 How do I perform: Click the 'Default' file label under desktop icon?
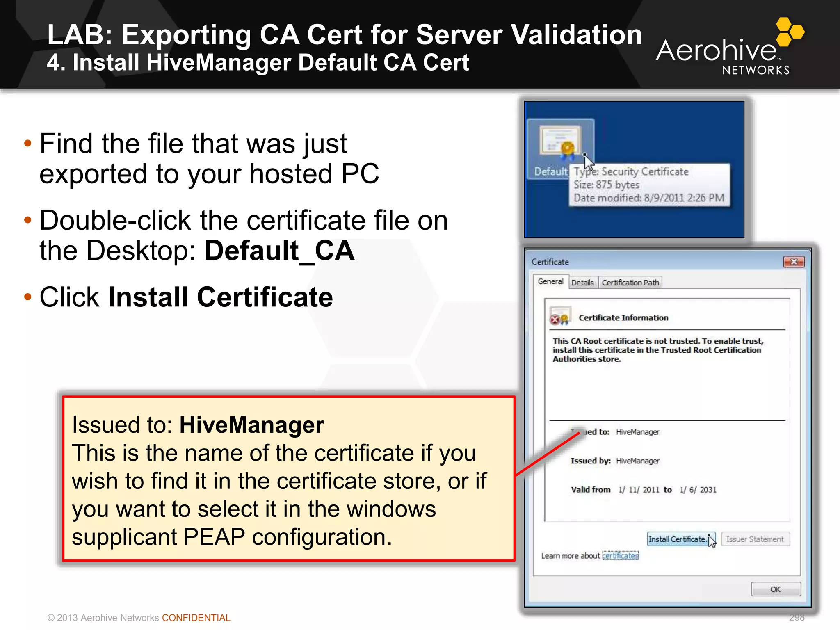(x=550, y=171)
